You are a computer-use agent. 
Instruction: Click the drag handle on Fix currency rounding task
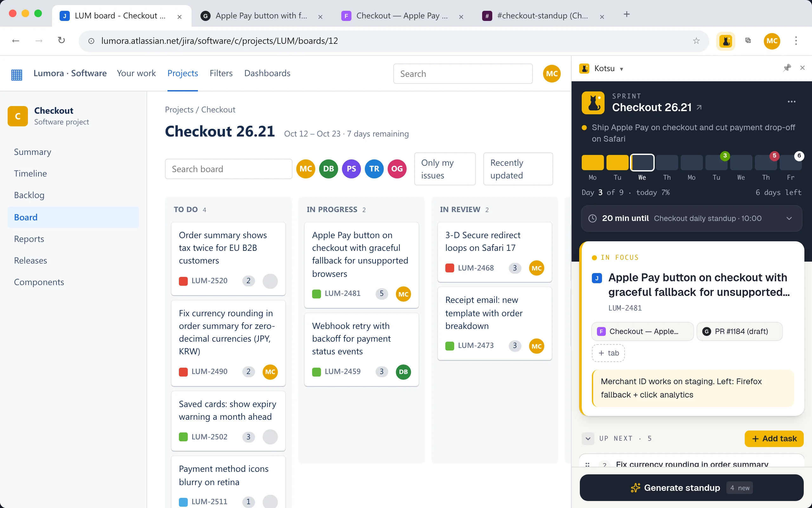(587, 465)
